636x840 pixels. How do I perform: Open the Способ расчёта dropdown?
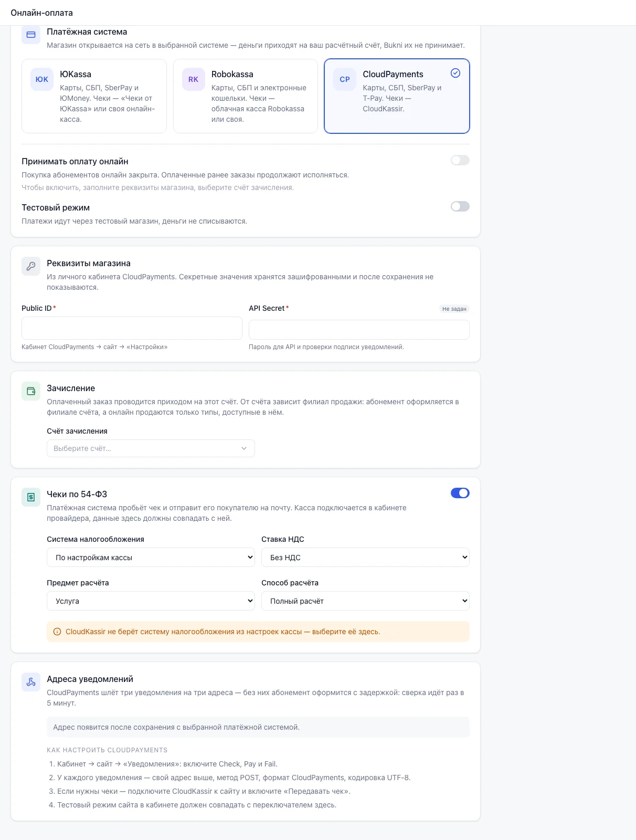(x=365, y=601)
